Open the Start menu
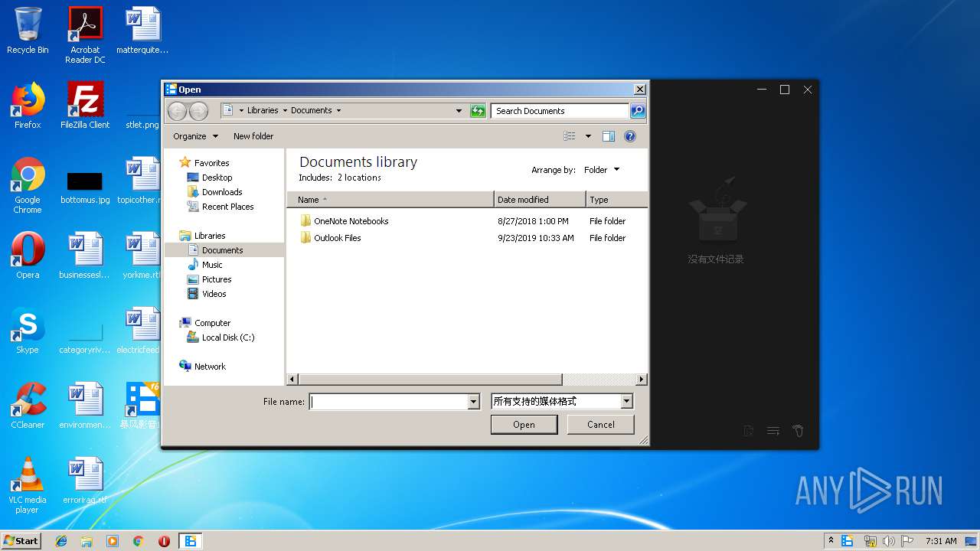This screenshot has width=980, height=551. pos(21,540)
